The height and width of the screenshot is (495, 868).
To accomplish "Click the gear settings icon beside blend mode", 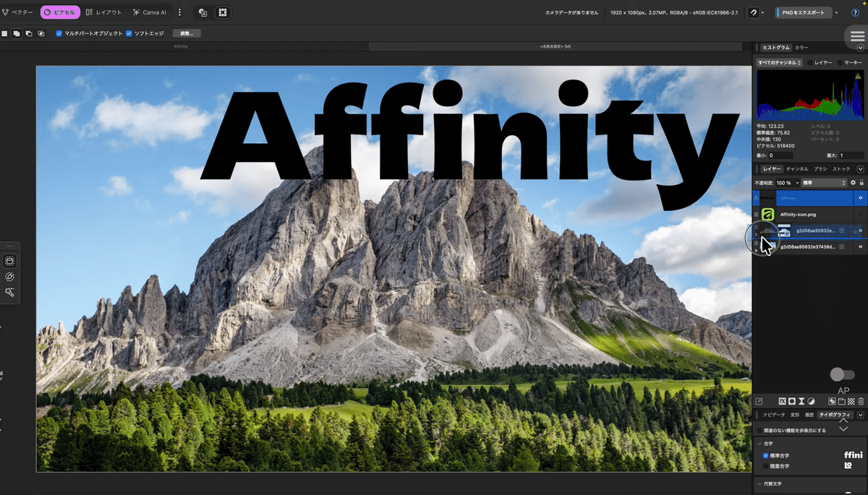I will click(x=853, y=183).
